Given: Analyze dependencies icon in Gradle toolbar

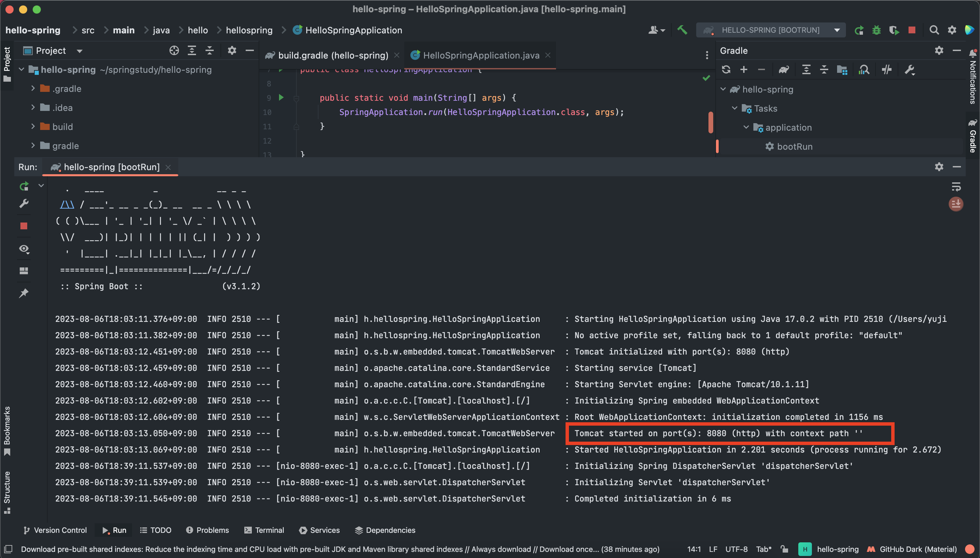Looking at the screenshot, I should 864,70.
